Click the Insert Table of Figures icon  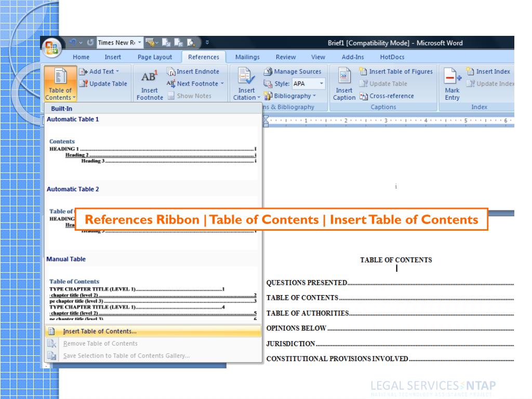click(x=363, y=71)
